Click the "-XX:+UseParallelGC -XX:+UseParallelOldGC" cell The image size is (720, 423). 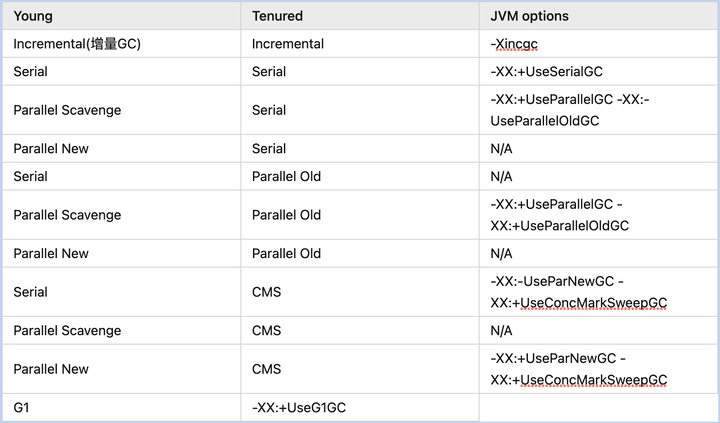[x=560, y=215]
